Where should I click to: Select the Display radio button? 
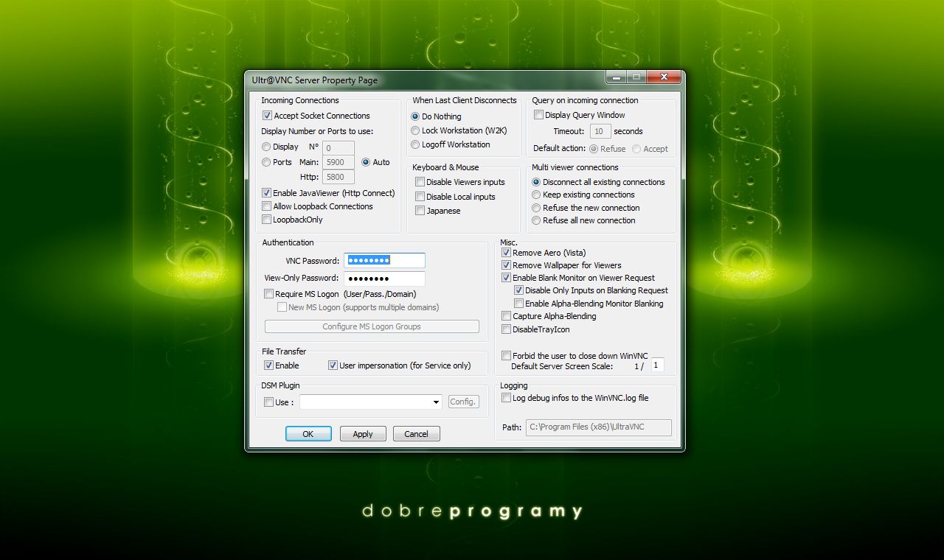click(x=266, y=147)
